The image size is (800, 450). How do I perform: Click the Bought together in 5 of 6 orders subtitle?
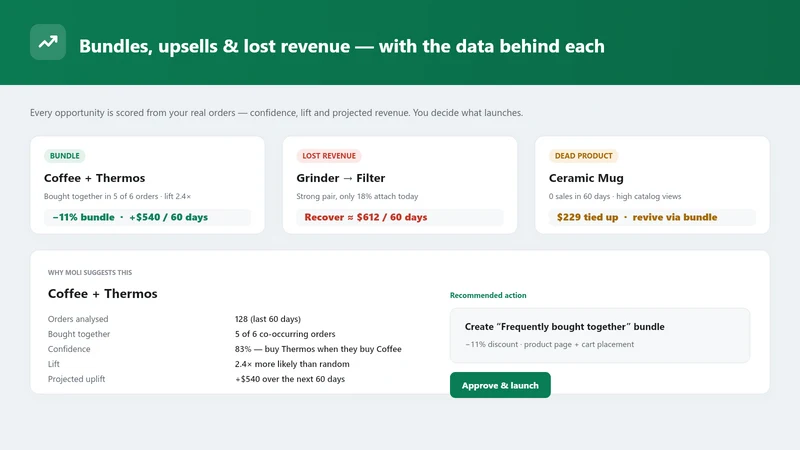tap(117, 196)
